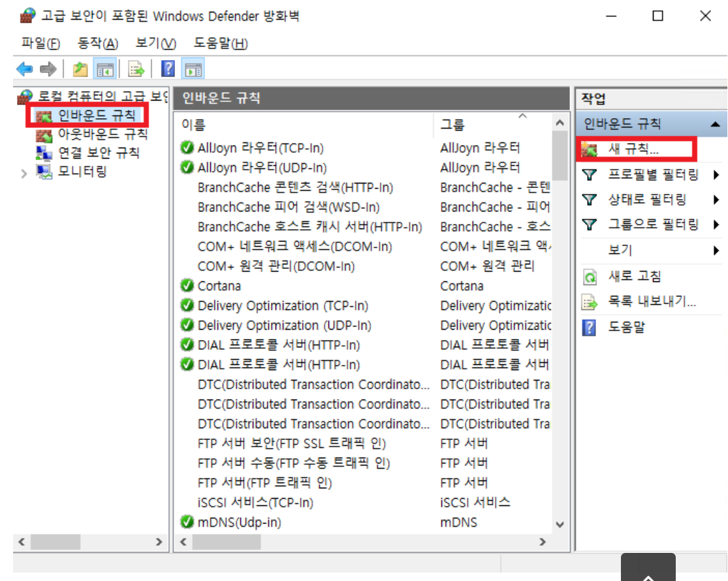Click the 새로 고침 refresh icon
The width and height of the screenshot is (728, 581).
590,277
